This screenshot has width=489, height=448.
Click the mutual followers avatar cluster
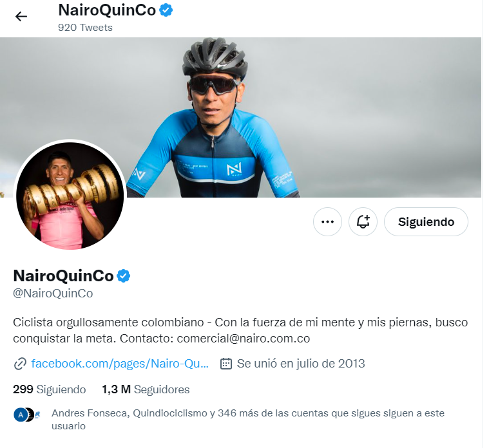click(27, 415)
